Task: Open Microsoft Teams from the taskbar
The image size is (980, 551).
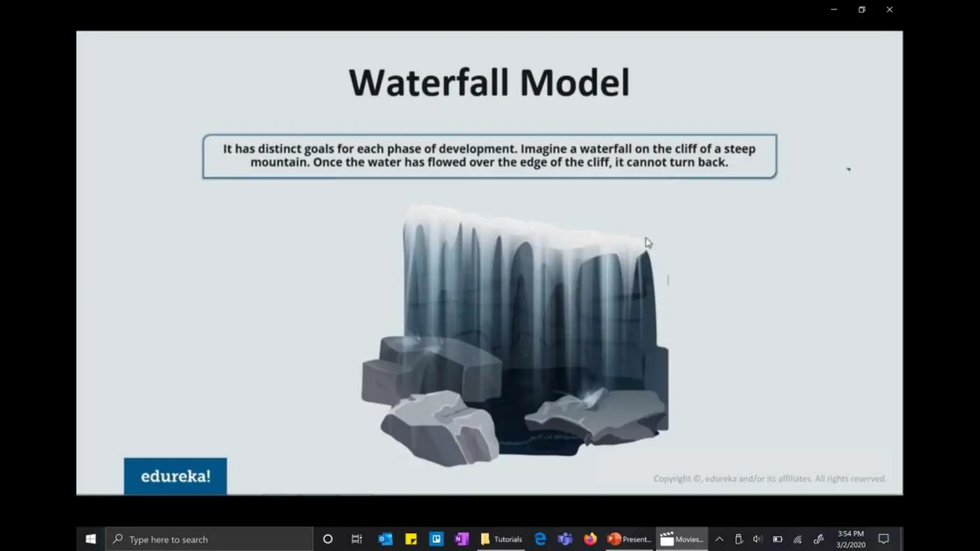Action: pyautogui.click(x=565, y=539)
